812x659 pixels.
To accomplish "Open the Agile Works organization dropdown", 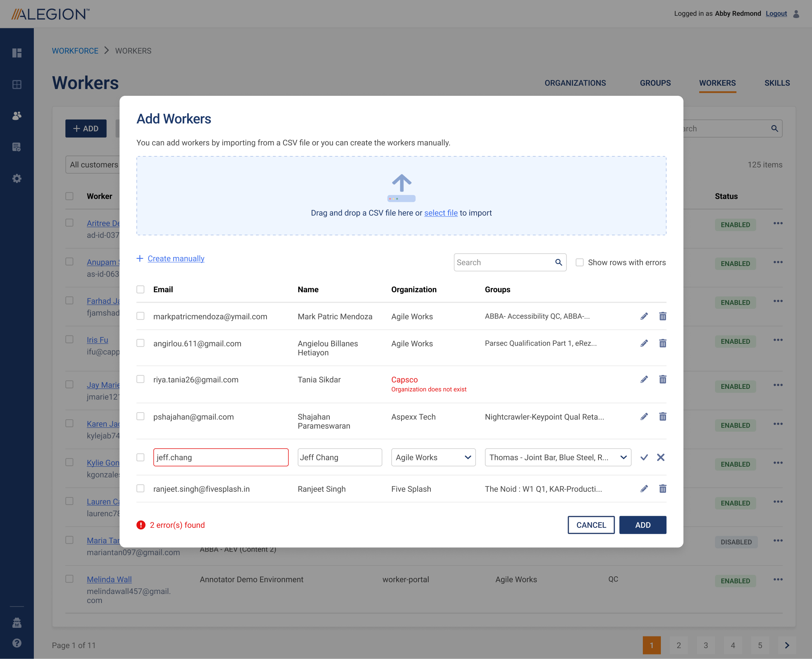I will click(x=433, y=457).
